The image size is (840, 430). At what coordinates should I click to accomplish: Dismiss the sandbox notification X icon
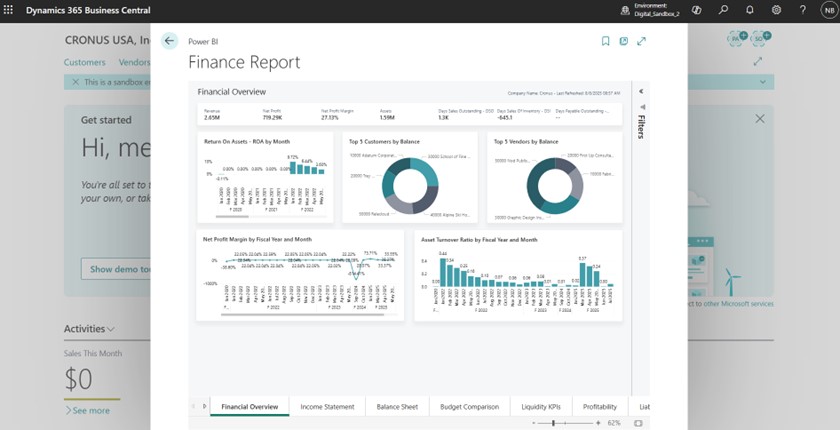(x=76, y=82)
